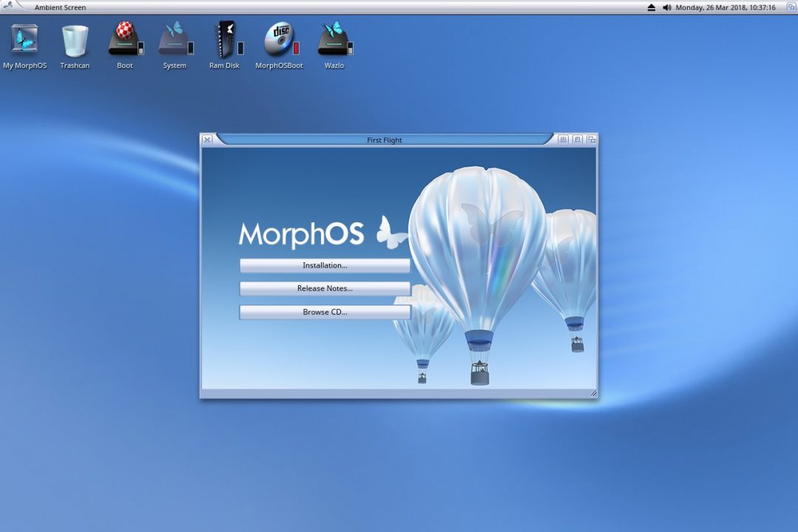
Task: Click the First Flight window title bar
Action: coord(385,140)
